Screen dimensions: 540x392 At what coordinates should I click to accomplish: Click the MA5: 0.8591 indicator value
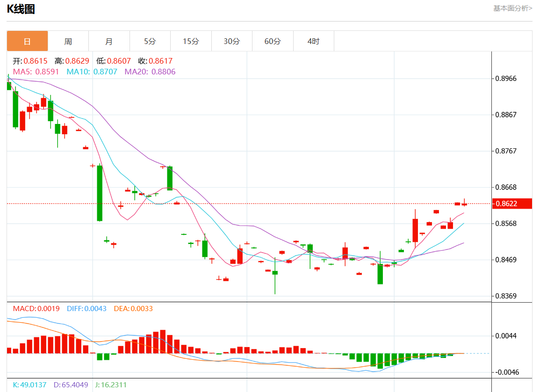coord(36,72)
